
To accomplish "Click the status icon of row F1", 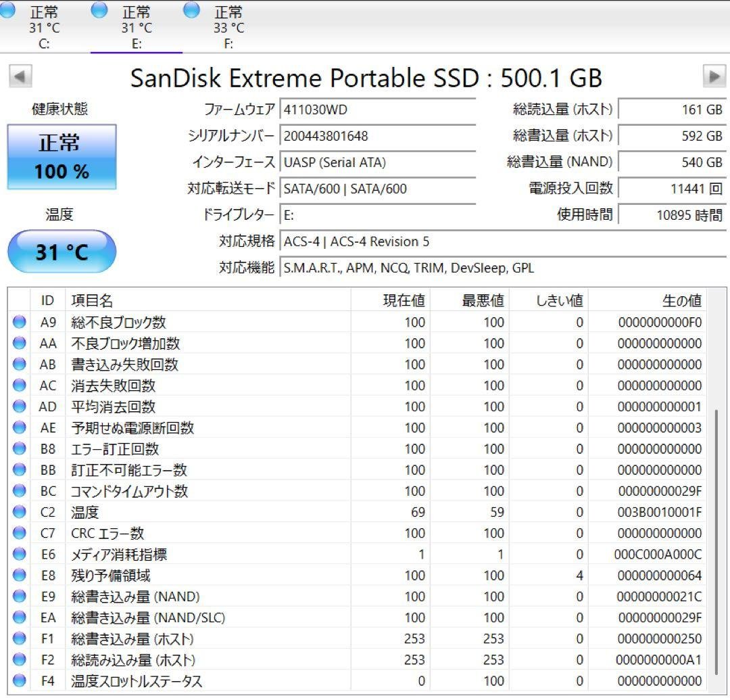I will tap(19, 638).
